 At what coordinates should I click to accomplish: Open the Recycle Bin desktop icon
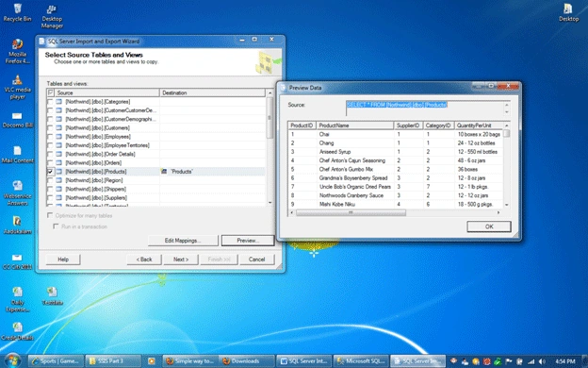pos(17,12)
